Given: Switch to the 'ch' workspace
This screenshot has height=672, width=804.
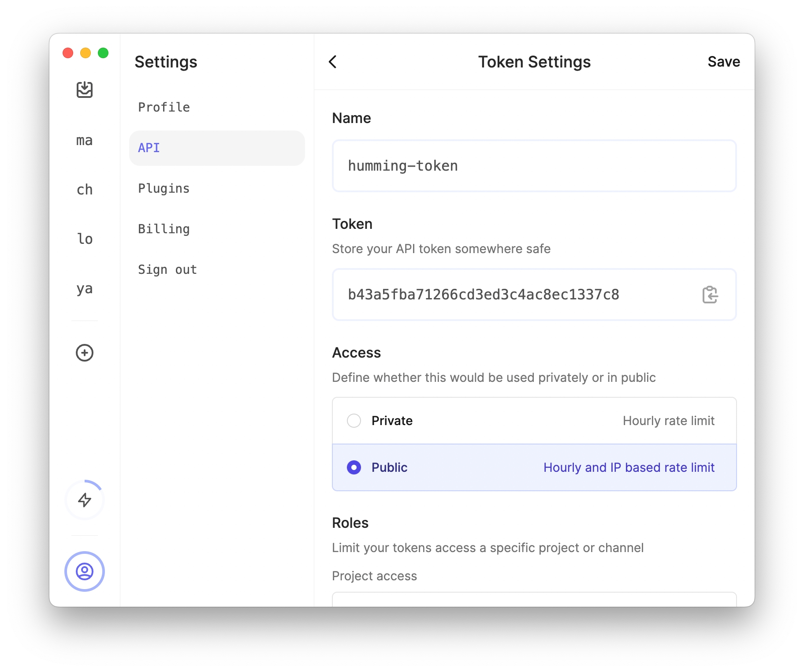Looking at the screenshot, I should pyautogui.click(x=85, y=190).
